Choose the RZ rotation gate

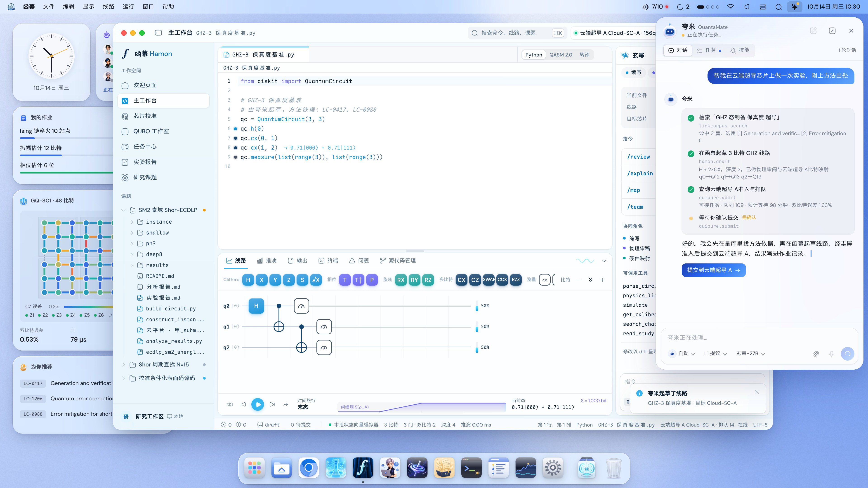[x=428, y=279]
